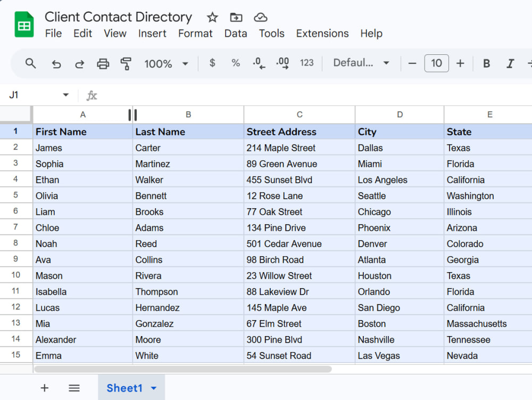This screenshot has height=400, width=532.
Task: Click the redo arrow icon
Action: coord(80,63)
